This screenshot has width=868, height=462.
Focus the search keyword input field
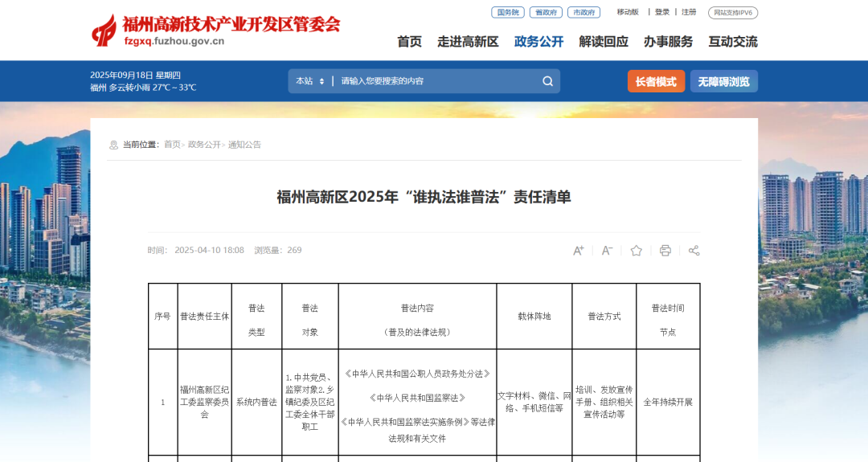(434, 81)
